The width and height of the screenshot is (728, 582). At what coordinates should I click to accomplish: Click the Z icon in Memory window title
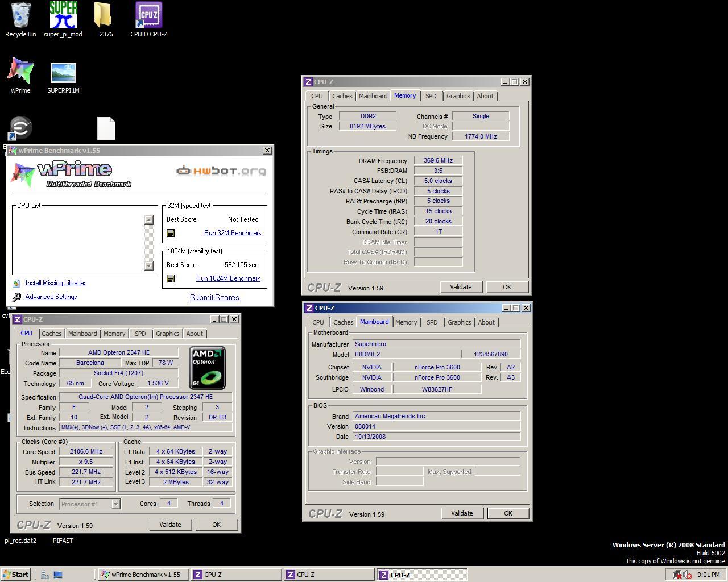tap(308, 82)
